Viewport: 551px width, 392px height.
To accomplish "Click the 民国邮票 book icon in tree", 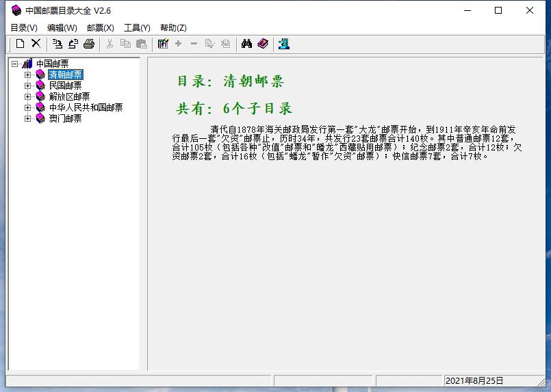I will 40,86.
